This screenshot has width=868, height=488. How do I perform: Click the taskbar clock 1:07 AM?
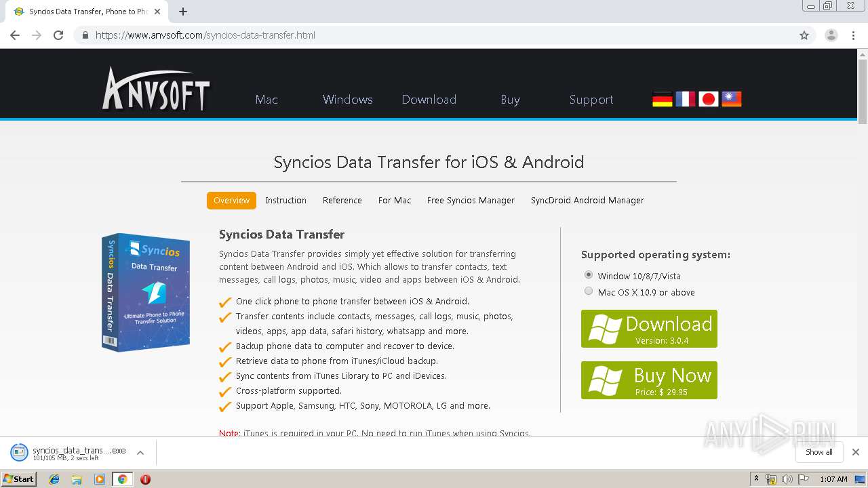[833, 479]
